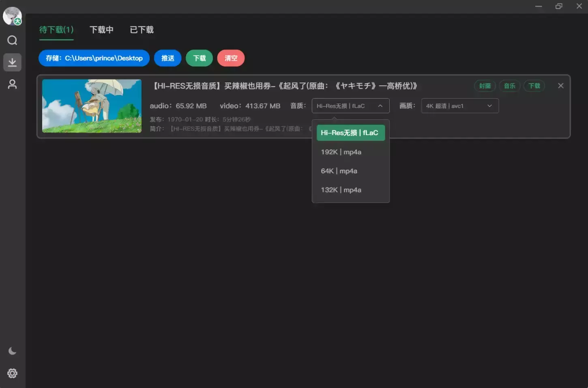Click the 下载 pill on the item row
Screen dimensions: 588x388
(x=534, y=86)
